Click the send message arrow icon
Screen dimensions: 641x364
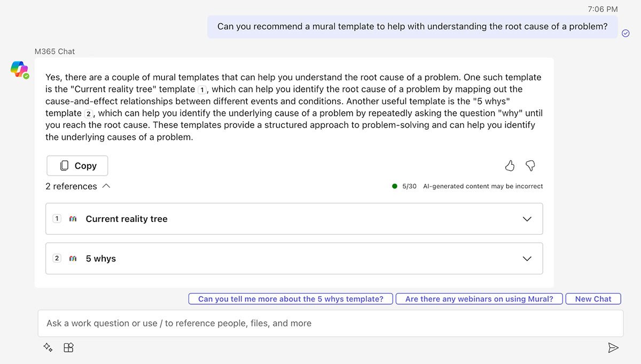point(613,348)
